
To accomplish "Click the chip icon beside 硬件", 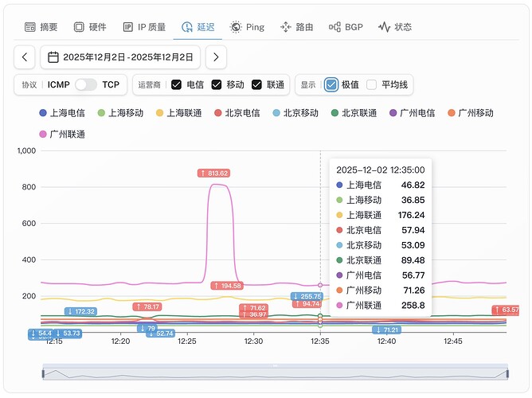I will 79,27.
